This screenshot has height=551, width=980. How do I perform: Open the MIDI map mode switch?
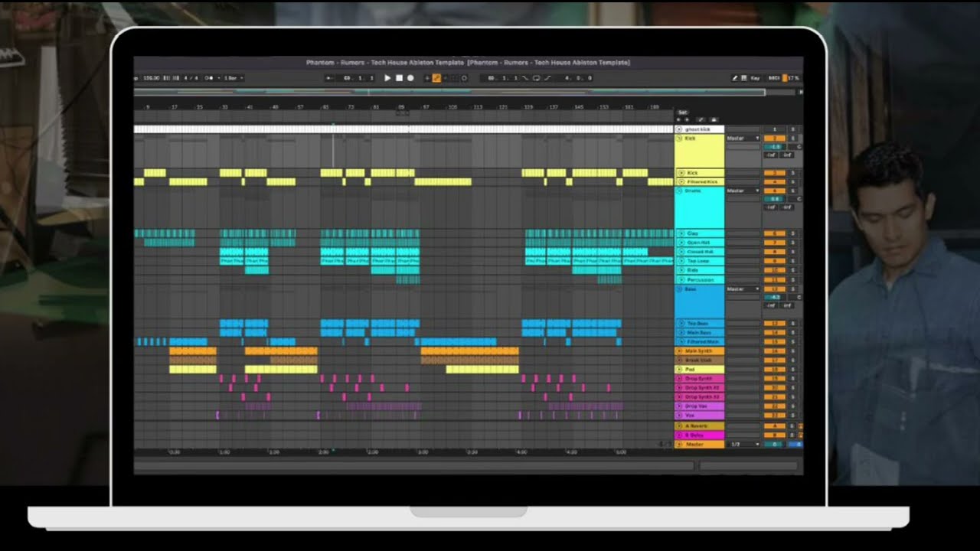click(774, 78)
